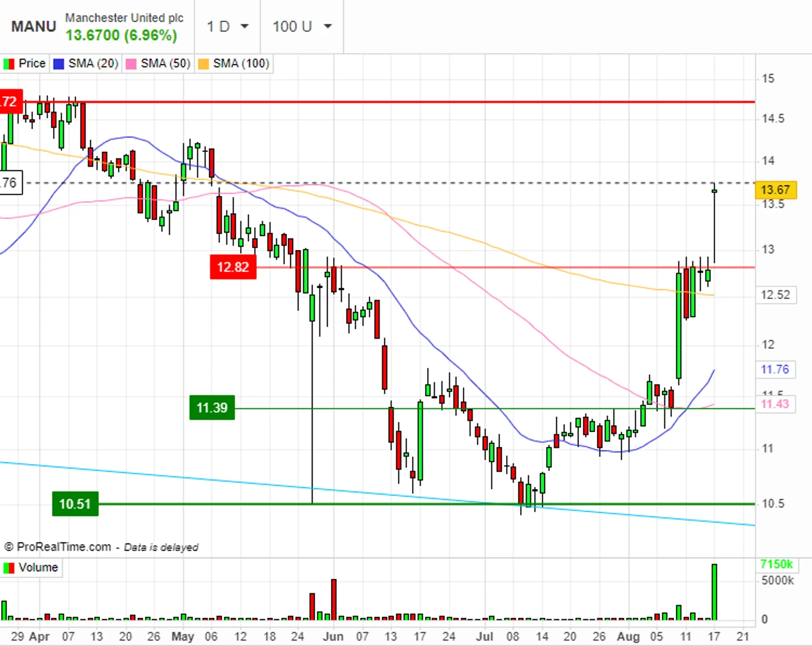This screenshot has width=812, height=646.
Task: Click the Jun date axis label
Action: [x=333, y=636]
